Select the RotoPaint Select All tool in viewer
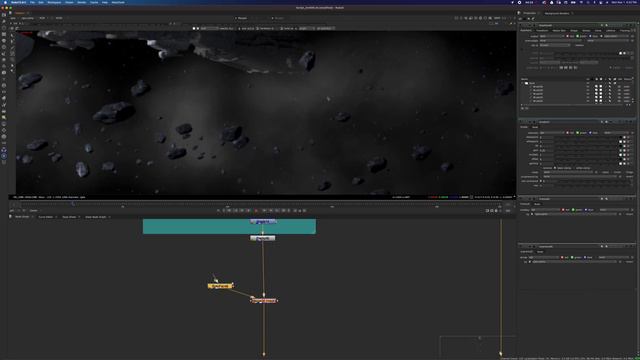640x360 pixels. click(x=12, y=36)
